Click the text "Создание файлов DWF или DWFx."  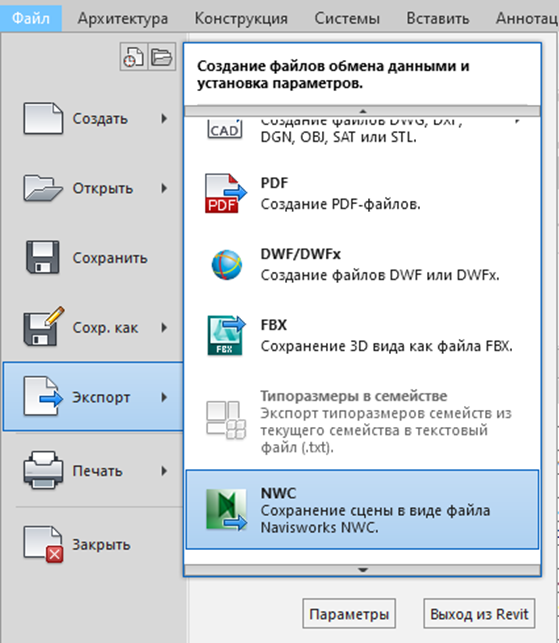click(x=380, y=275)
